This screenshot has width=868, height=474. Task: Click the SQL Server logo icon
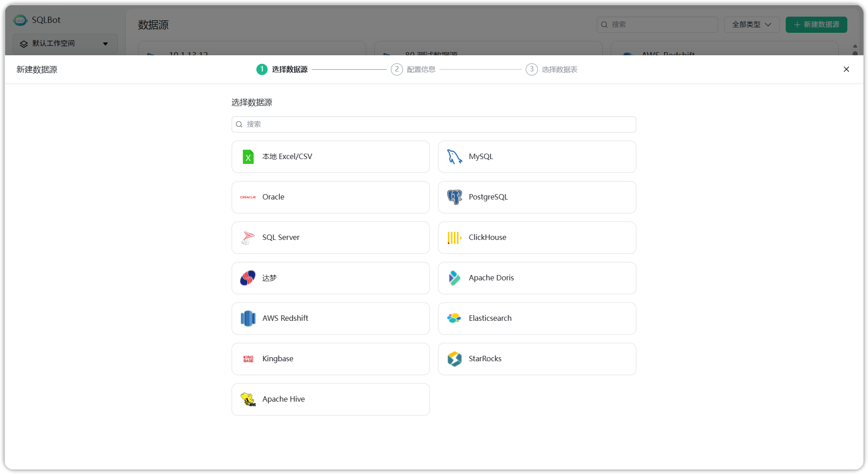pyautogui.click(x=248, y=238)
